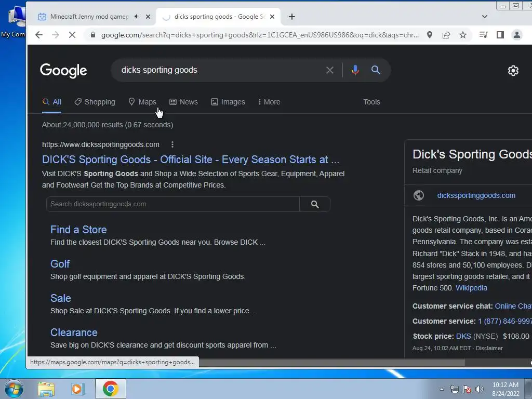532x399 pixels.
Task: Go back using the browser back arrow
Action: click(x=39, y=35)
